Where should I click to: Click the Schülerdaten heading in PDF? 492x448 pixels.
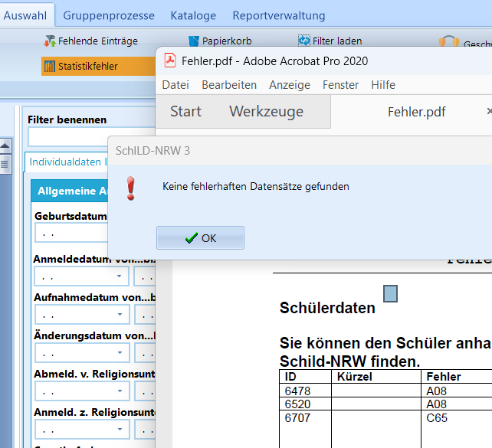click(x=327, y=308)
